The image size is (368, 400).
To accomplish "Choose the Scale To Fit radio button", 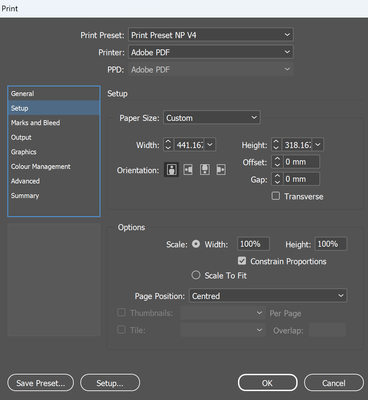I will pyautogui.click(x=196, y=275).
